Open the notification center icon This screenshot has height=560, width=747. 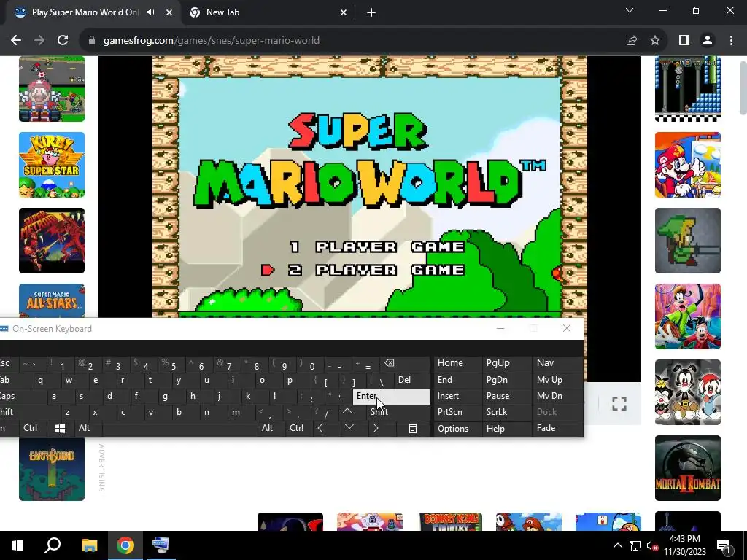(723, 545)
